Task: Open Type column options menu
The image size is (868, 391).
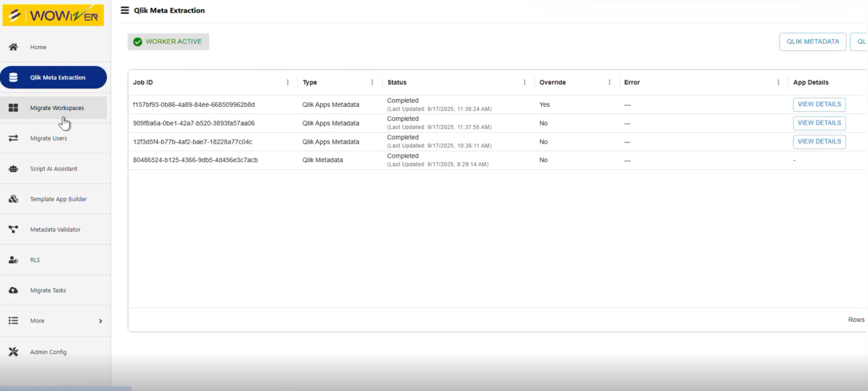Action: tap(372, 82)
